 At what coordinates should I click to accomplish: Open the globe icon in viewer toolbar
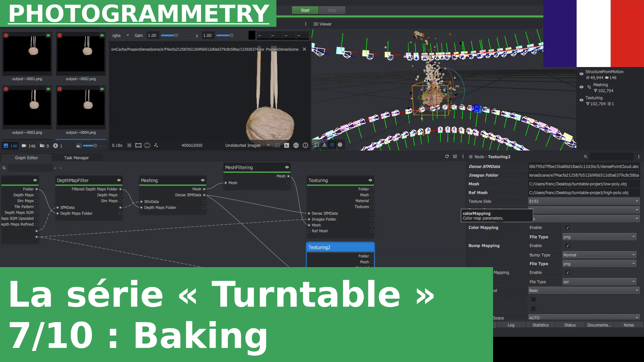[x=296, y=145]
